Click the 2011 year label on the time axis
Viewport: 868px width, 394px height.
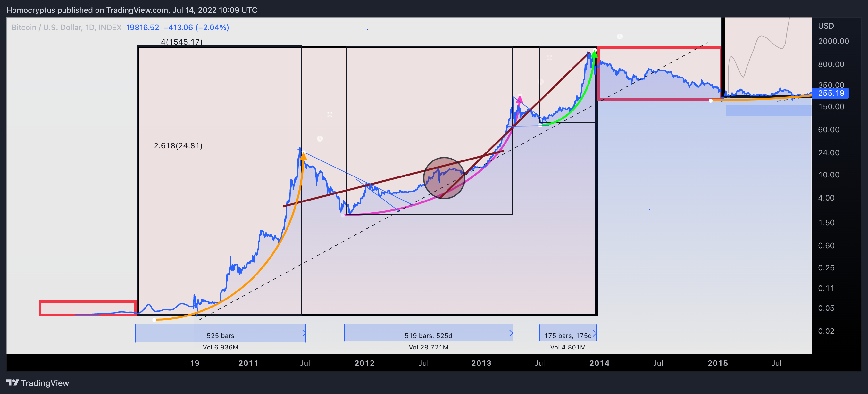248,363
